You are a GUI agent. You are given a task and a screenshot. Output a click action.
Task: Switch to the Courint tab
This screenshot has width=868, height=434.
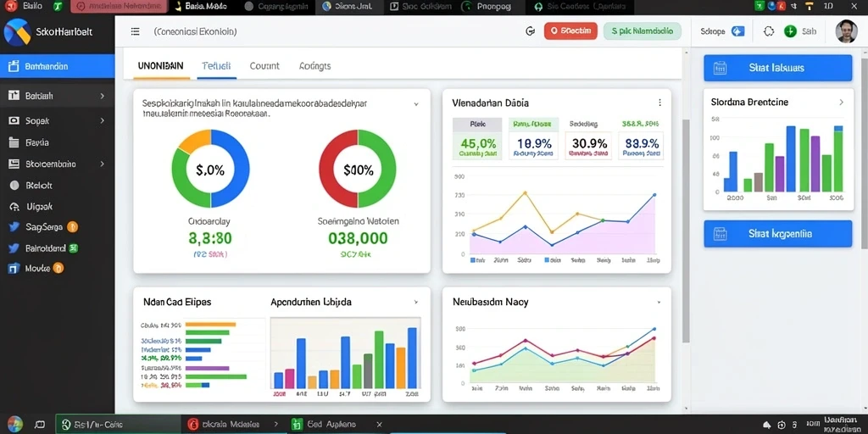pyautogui.click(x=264, y=66)
